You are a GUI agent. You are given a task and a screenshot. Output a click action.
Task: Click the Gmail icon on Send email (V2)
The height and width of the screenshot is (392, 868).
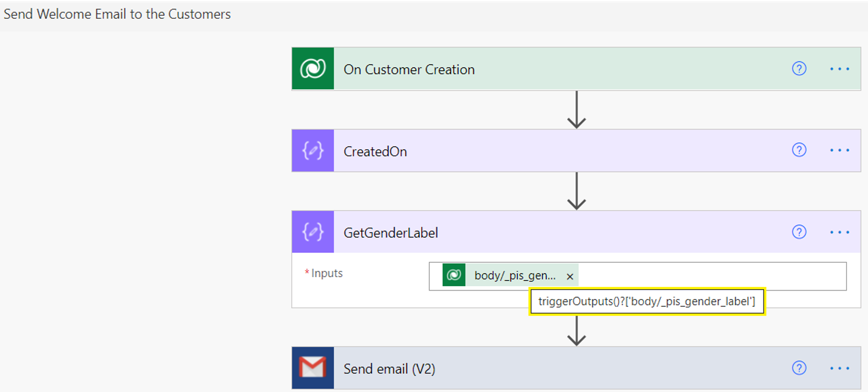[x=312, y=368]
